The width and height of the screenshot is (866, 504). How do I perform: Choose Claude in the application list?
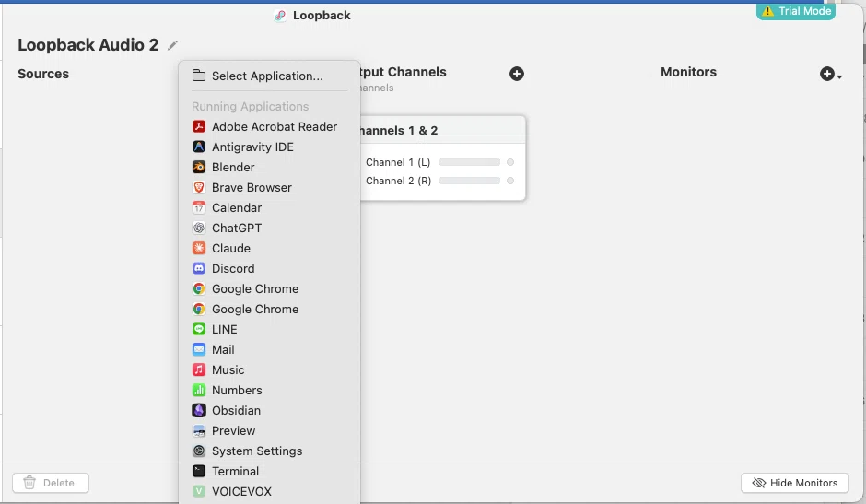[x=270, y=248]
